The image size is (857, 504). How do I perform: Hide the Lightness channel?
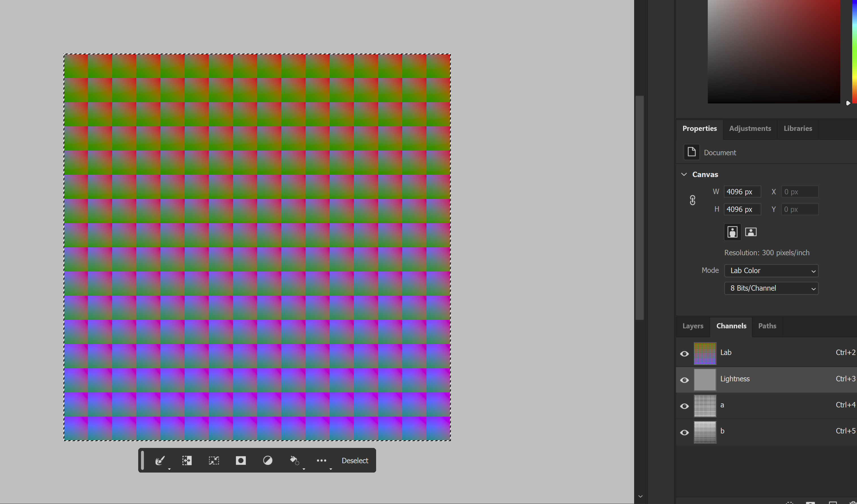click(x=684, y=380)
